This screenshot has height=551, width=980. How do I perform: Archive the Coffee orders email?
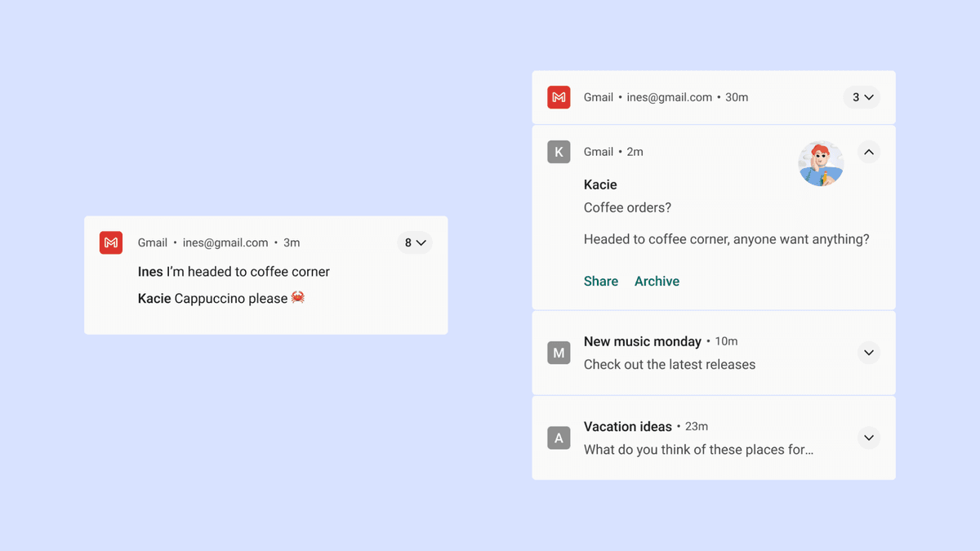click(657, 282)
